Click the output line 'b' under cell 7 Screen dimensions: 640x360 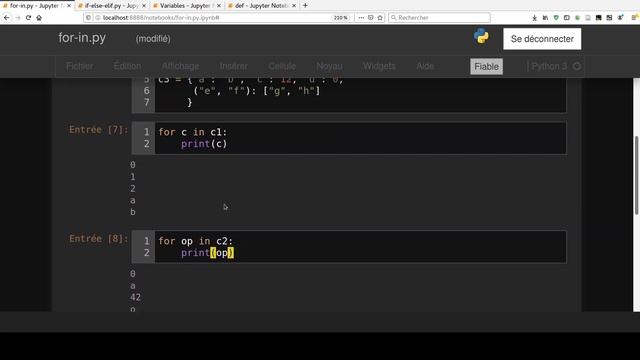pyautogui.click(x=133, y=212)
